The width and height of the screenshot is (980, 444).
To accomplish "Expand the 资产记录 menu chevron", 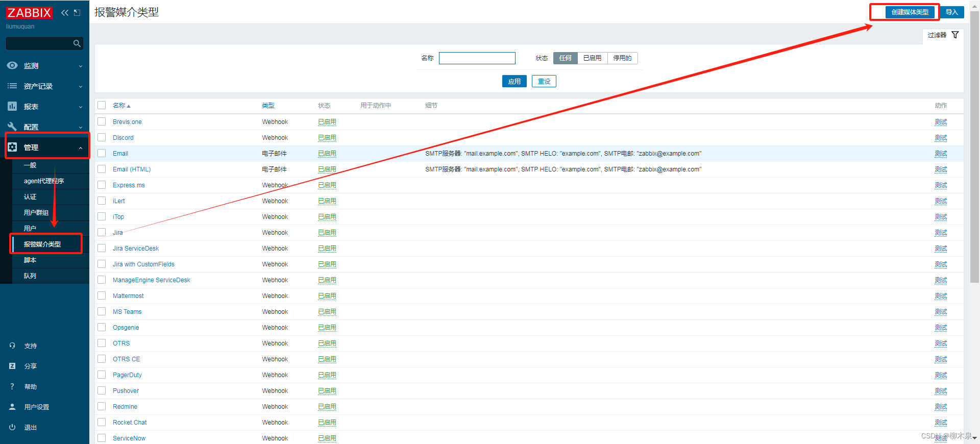I will coord(81,87).
